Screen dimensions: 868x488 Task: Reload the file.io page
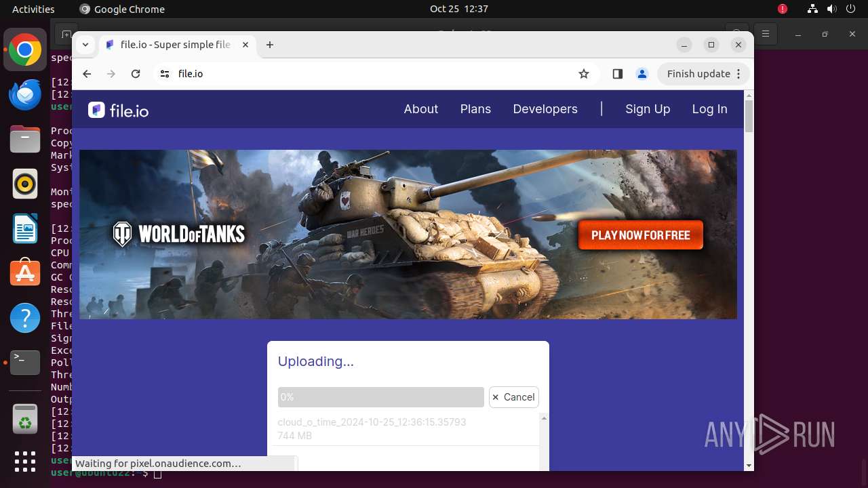(136, 74)
